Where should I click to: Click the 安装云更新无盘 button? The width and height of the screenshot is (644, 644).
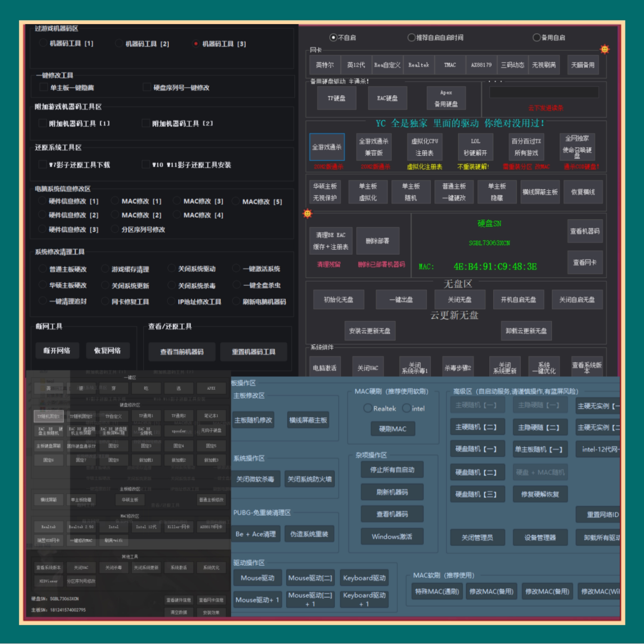tap(370, 331)
